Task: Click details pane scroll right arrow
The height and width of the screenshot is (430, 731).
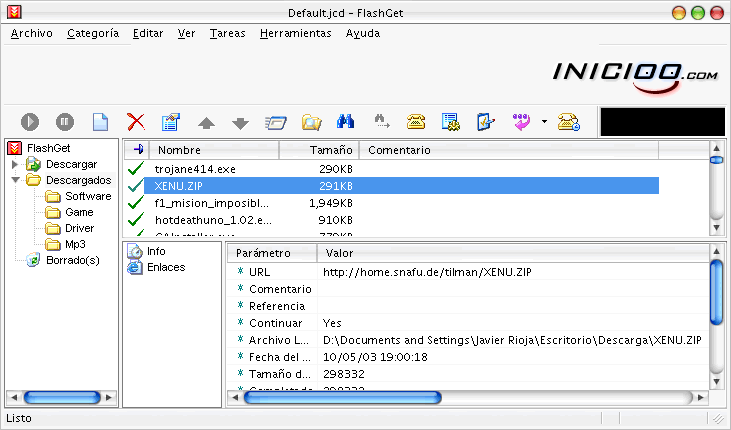Action: 701,397
